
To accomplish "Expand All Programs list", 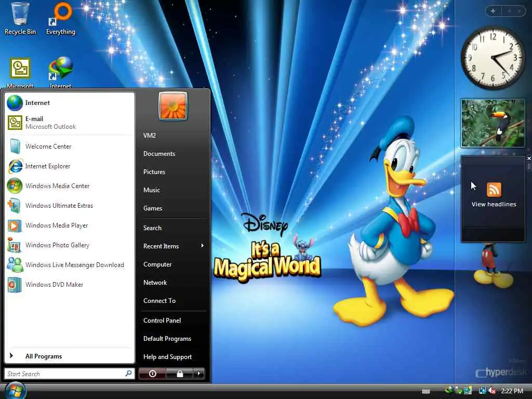I will tap(70, 356).
